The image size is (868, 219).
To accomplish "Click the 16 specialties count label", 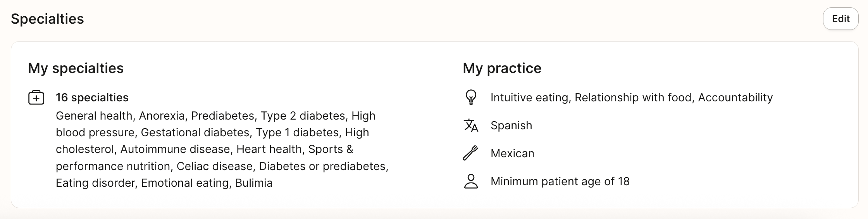I will pyautogui.click(x=92, y=97).
